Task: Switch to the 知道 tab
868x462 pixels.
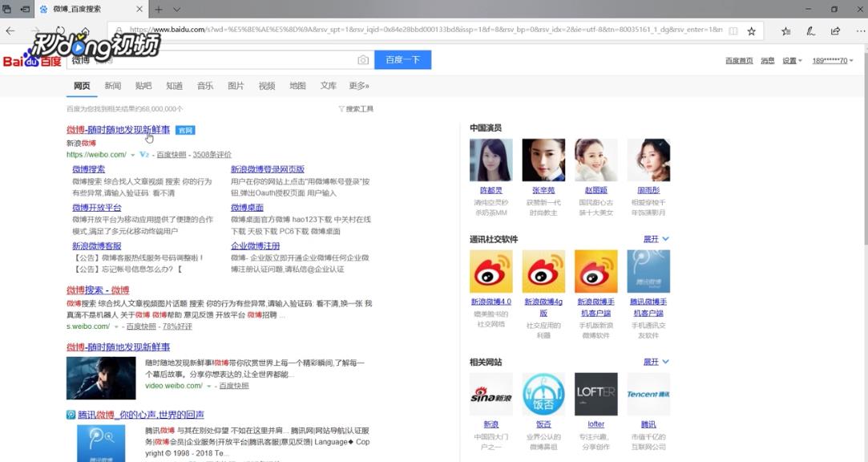Action: (175, 86)
